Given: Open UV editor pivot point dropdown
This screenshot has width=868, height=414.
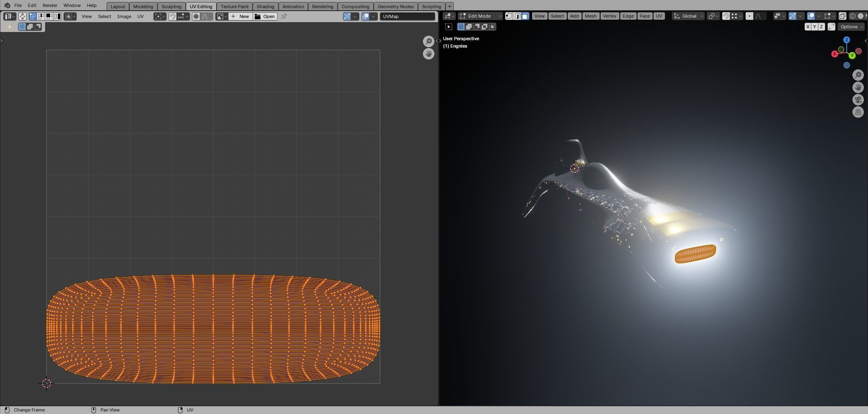Looking at the screenshot, I should click(x=160, y=16).
